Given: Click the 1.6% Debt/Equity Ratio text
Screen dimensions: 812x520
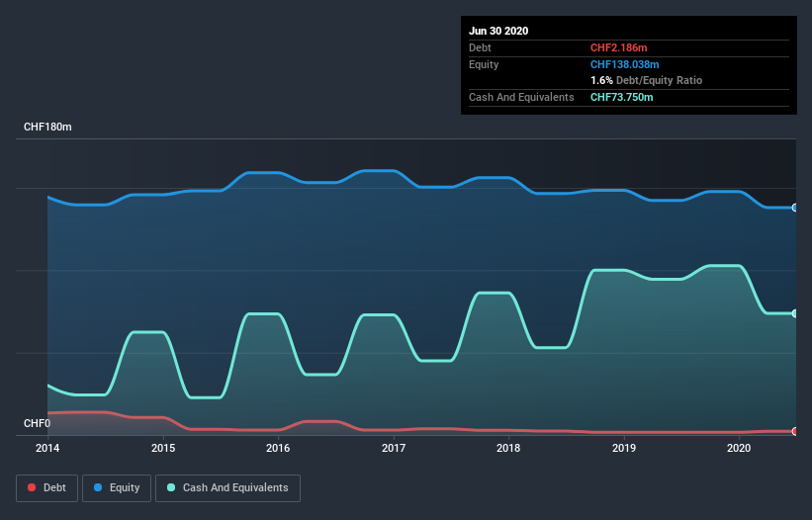Looking at the screenshot, I should tap(646, 80).
